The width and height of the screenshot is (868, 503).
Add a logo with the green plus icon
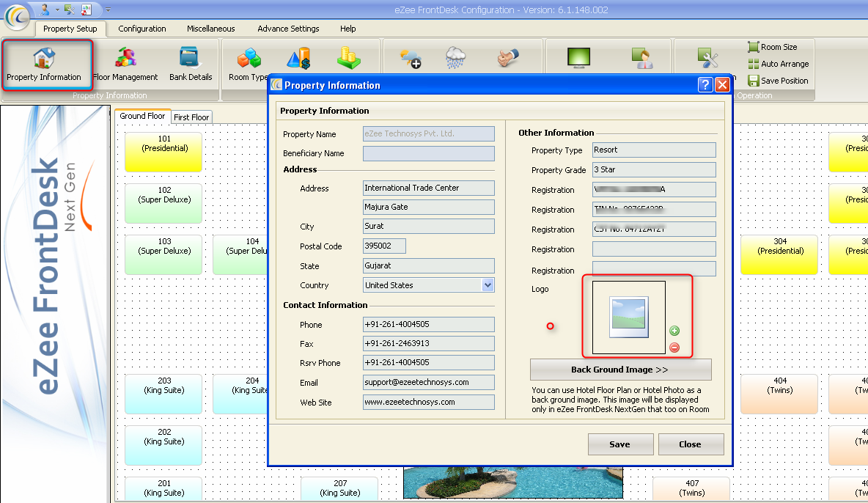click(x=674, y=331)
